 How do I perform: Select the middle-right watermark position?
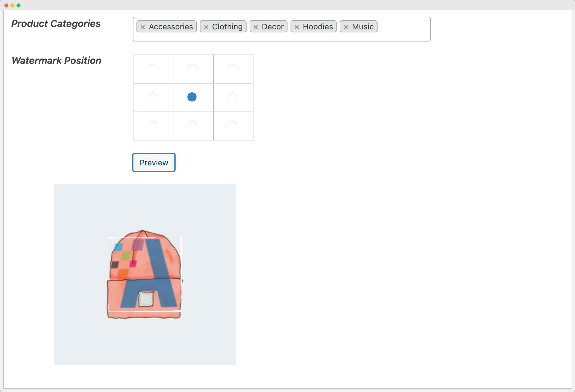(233, 97)
